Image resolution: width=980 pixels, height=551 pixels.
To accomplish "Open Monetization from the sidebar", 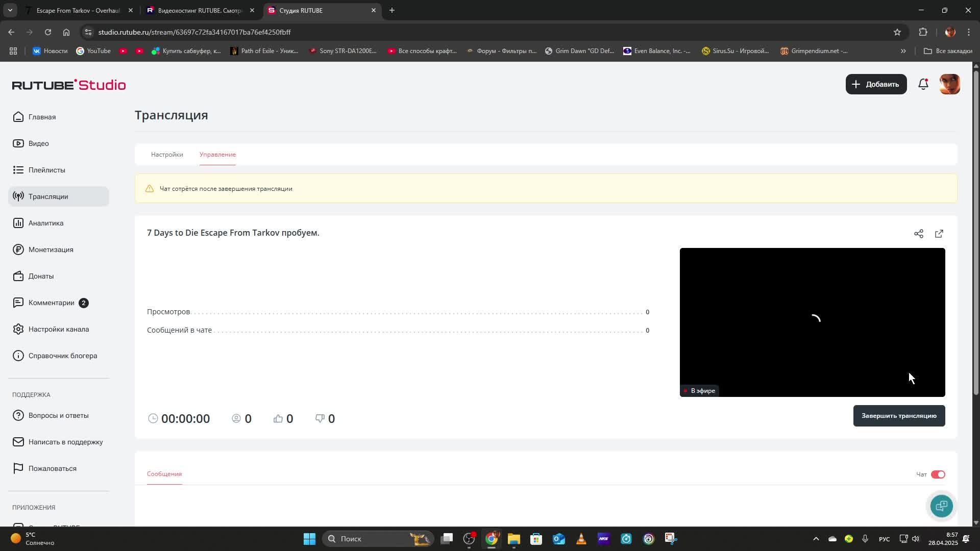I will [x=51, y=249].
